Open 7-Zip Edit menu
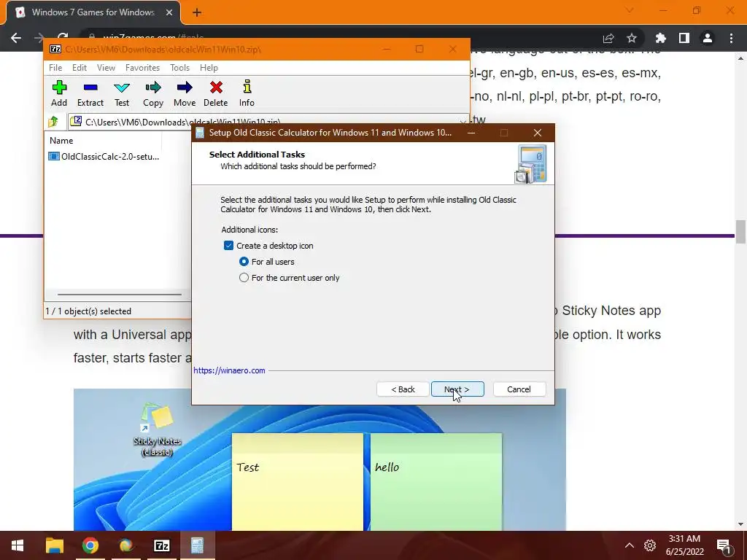The height and width of the screenshot is (560, 747). (x=79, y=68)
